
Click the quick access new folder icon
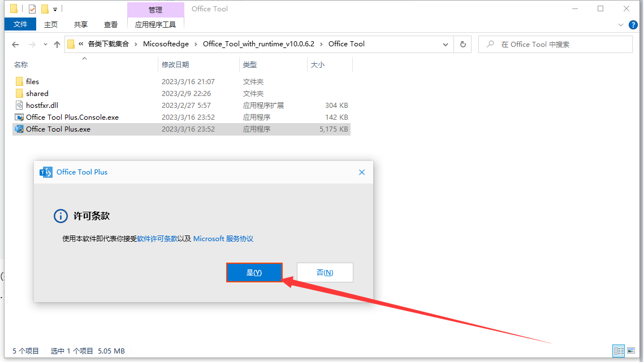[x=45, y=8]
